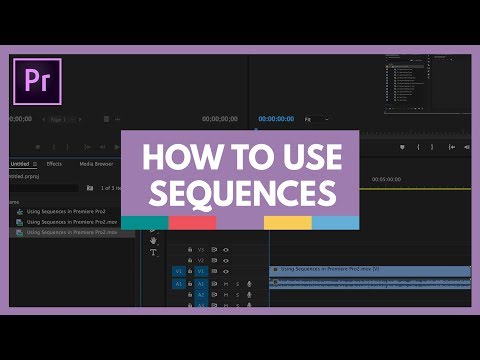Step back one frame in Program monitor
This screenshot has width=480, height=360.
[467, 147]
